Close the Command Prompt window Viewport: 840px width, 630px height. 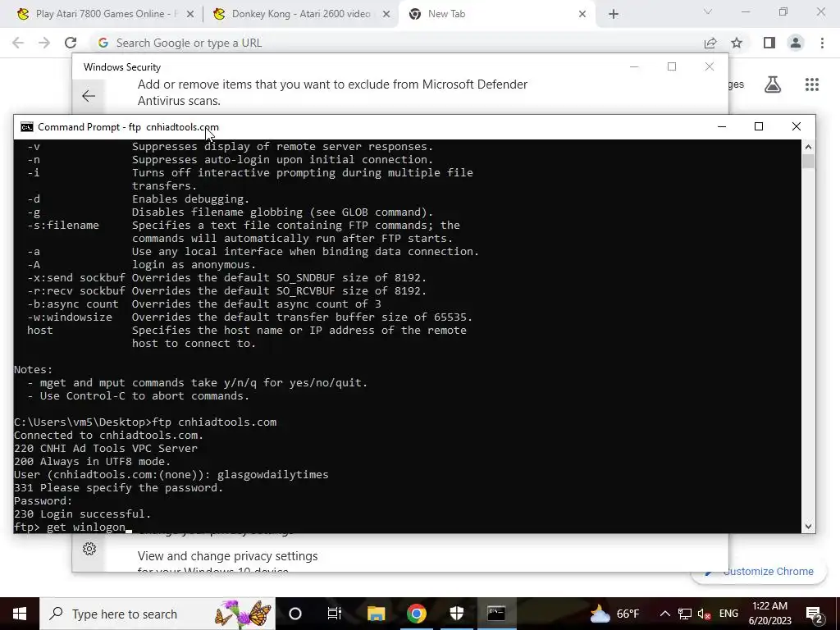pyautogui.click(x=796, y=127)
